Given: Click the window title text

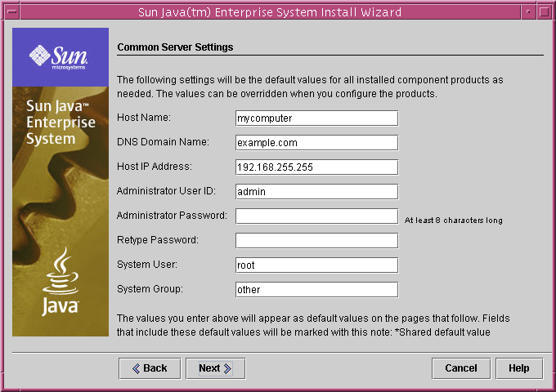Looking at the screenshot, I should pyautogui.click(x=270, y=12).
